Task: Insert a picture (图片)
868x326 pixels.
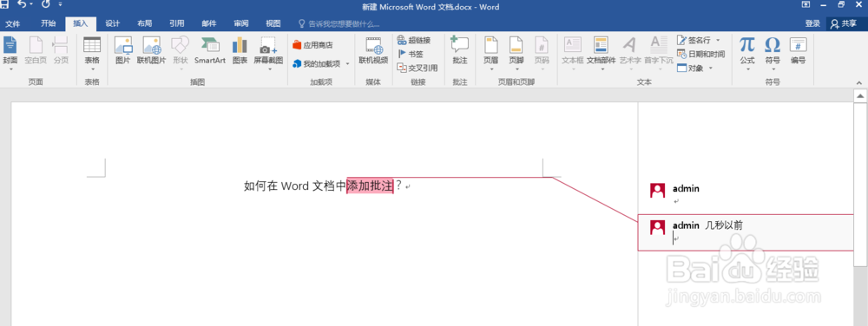Action: (123, 50)
